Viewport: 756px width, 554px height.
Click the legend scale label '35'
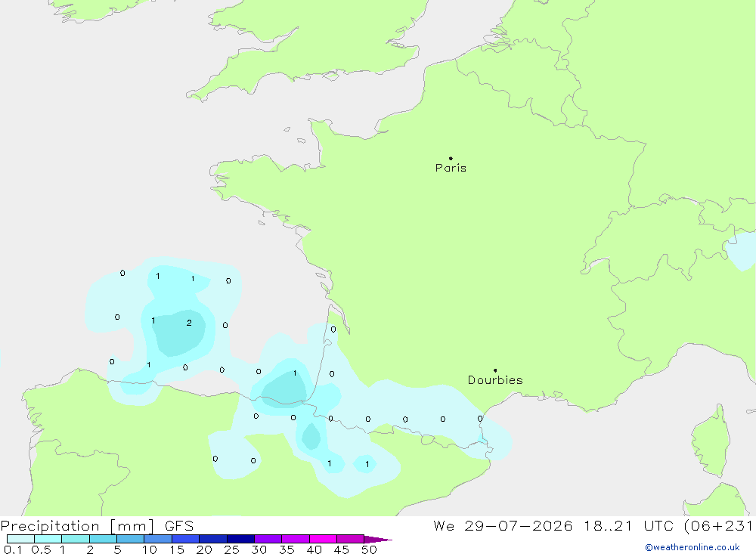coord(287,549)
